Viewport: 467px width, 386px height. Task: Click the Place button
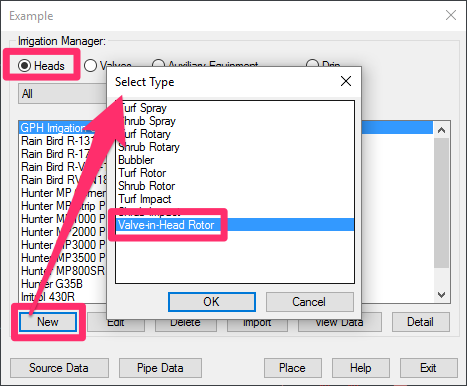pos(292,368)
